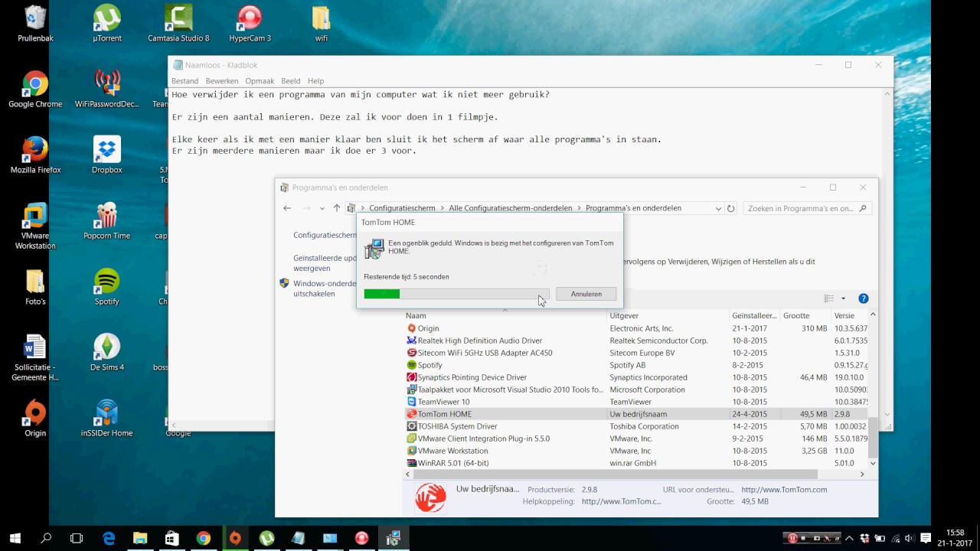Open Bewerken menu in Kladblok
980x551 pixels.
point(222,80)
